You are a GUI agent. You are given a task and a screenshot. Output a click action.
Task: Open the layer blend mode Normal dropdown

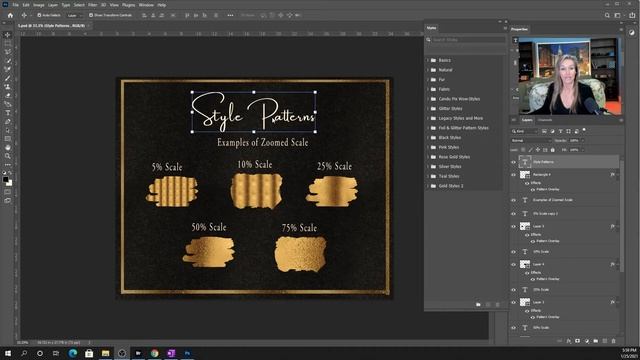pyautogui.click(x=531, y=140)
